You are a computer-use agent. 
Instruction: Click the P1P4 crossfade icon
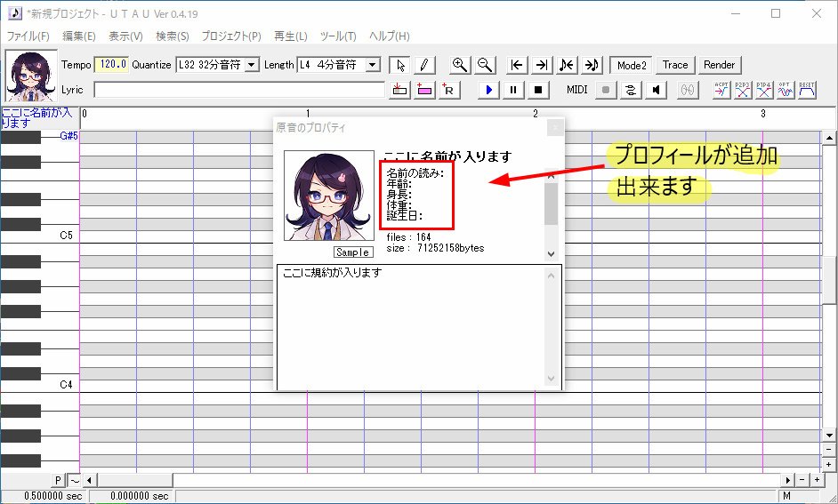click(764, 91)
